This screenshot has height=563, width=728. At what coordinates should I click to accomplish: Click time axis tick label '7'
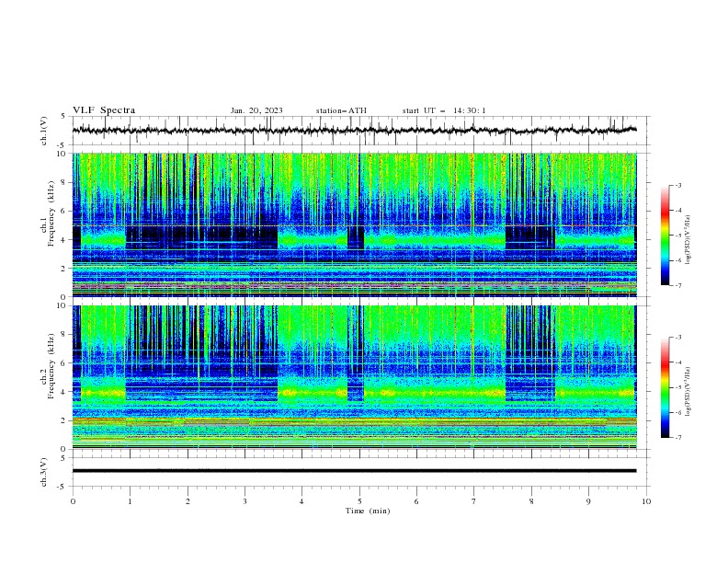point(474,501)
